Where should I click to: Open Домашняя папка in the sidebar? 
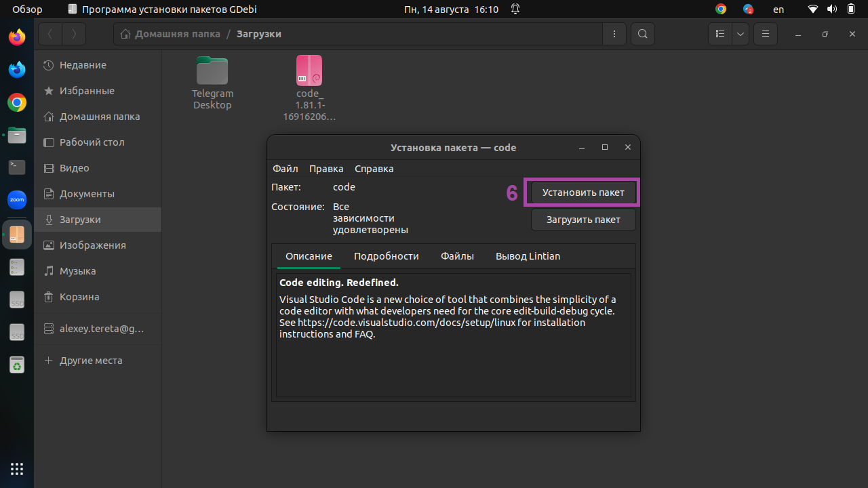coord(98,117)
